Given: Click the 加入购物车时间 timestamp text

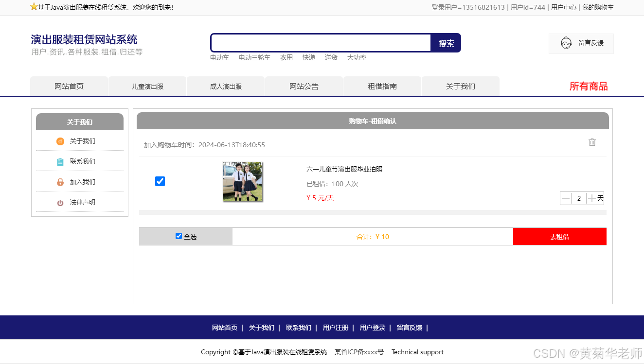Looking at the screenshot, I should coord(204,145).
